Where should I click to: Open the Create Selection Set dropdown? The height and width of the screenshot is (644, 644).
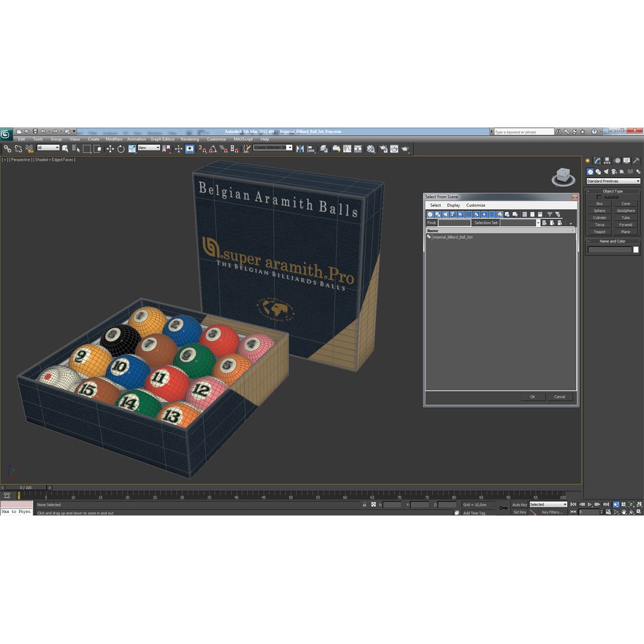tap(273, 147)
